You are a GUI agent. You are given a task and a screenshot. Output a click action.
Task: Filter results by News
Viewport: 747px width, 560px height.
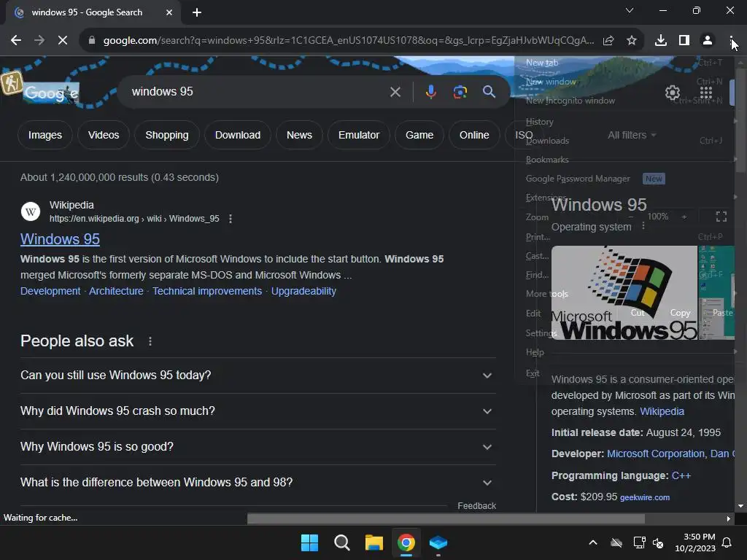point(299,135)
